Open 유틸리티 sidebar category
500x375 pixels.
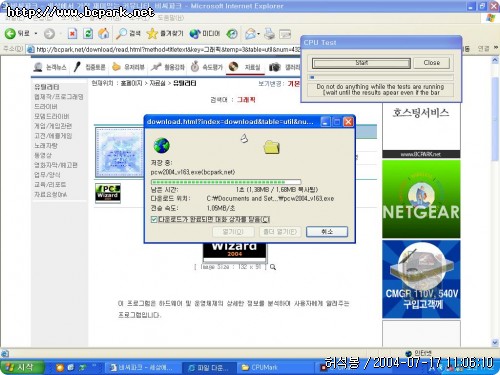click(47, 87)
